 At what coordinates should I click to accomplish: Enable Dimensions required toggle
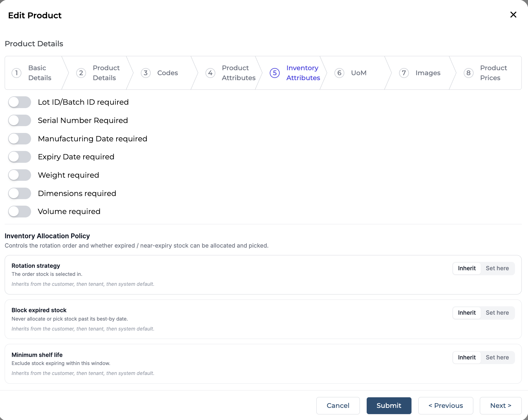point(20,194)
